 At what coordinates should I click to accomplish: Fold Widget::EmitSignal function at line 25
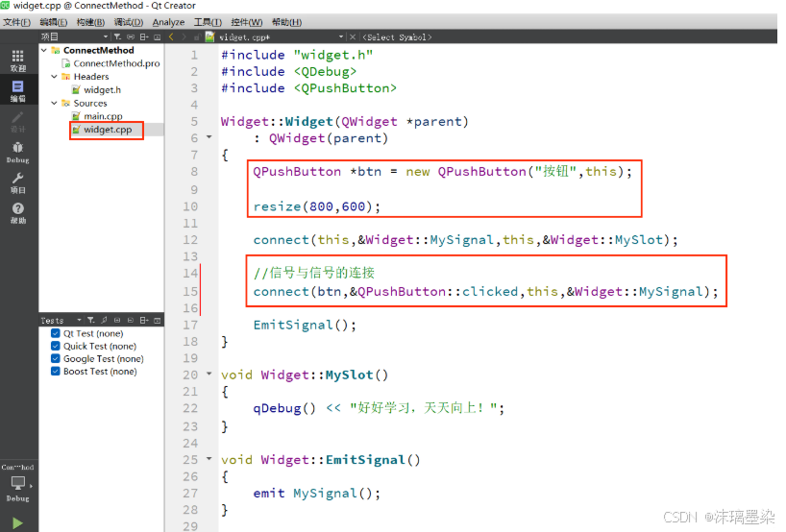coord(209,458)
